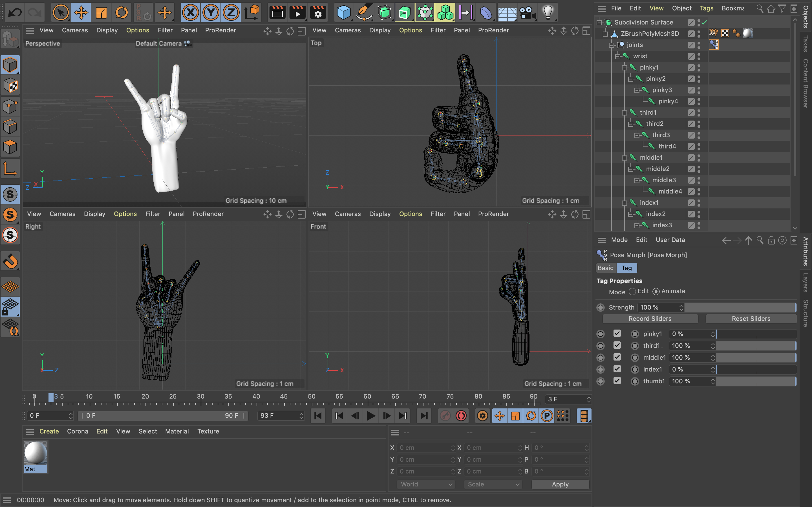Open the World coordinate system dropdown
Screen dimensions: 812x507
(426, 484)
